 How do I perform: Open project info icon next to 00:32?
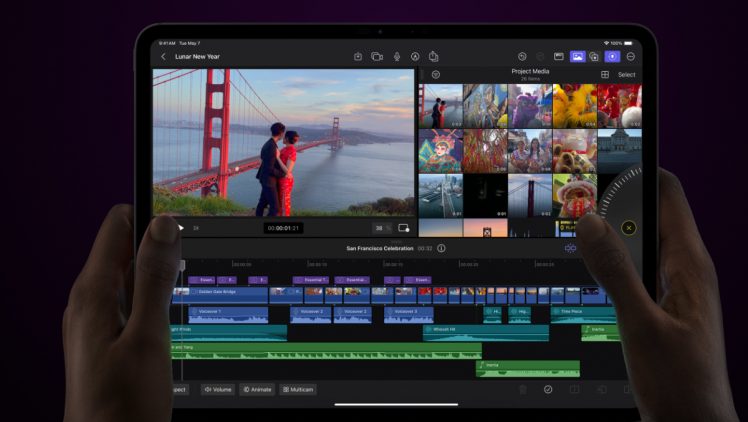click(441, 248)
